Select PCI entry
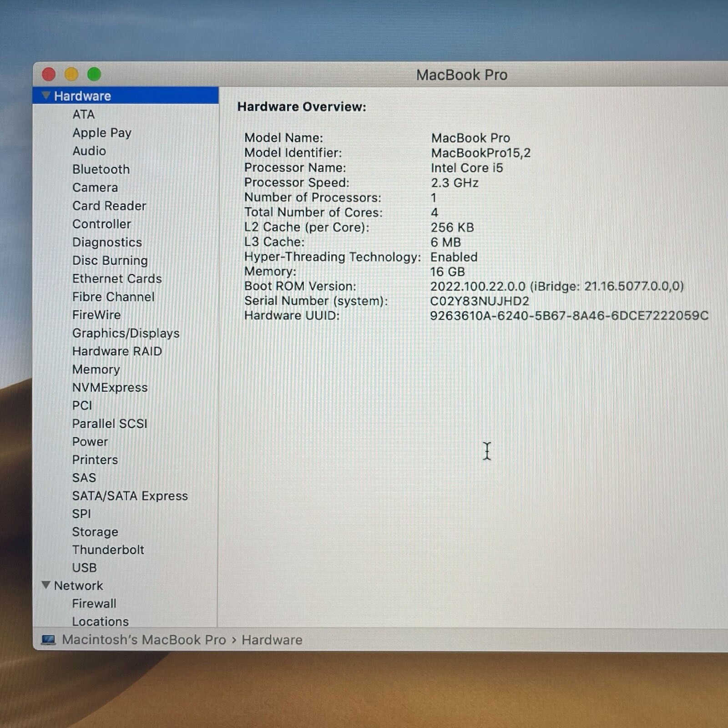The image size is (728, 728). pos(82,405)
